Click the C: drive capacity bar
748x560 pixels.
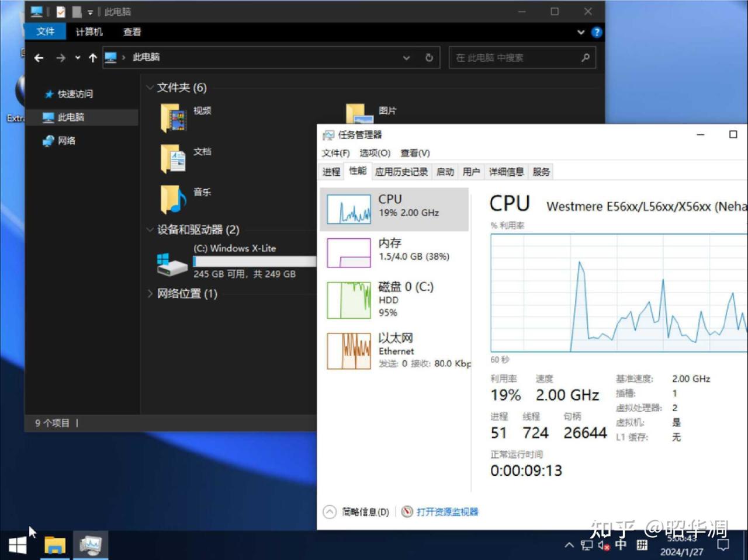click(255, 262)
